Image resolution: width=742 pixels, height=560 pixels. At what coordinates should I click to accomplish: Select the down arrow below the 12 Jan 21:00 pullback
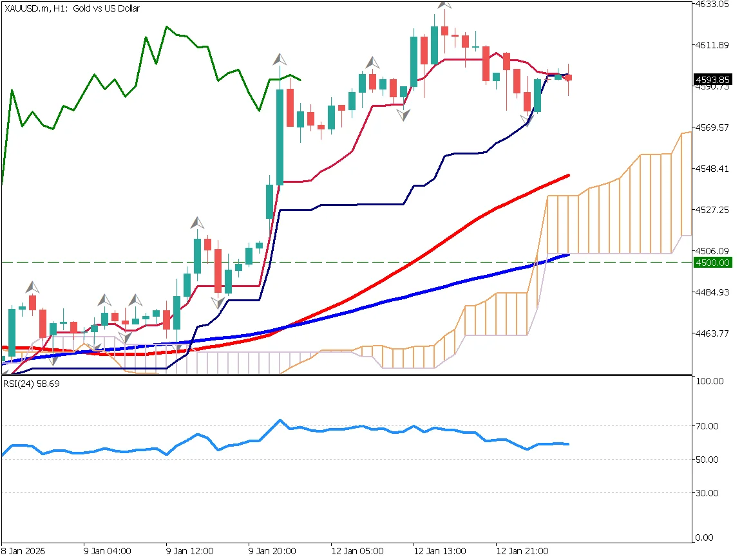tap(526, 119)
